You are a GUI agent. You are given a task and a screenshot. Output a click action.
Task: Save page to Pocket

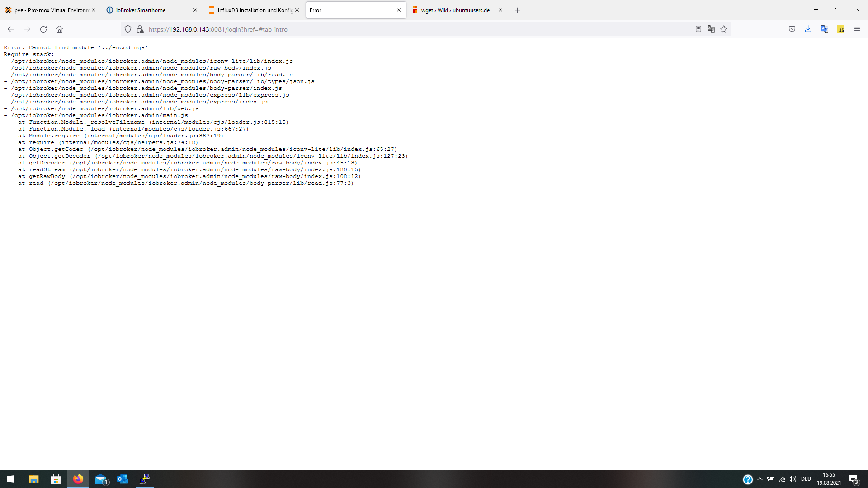pos(792,29)
